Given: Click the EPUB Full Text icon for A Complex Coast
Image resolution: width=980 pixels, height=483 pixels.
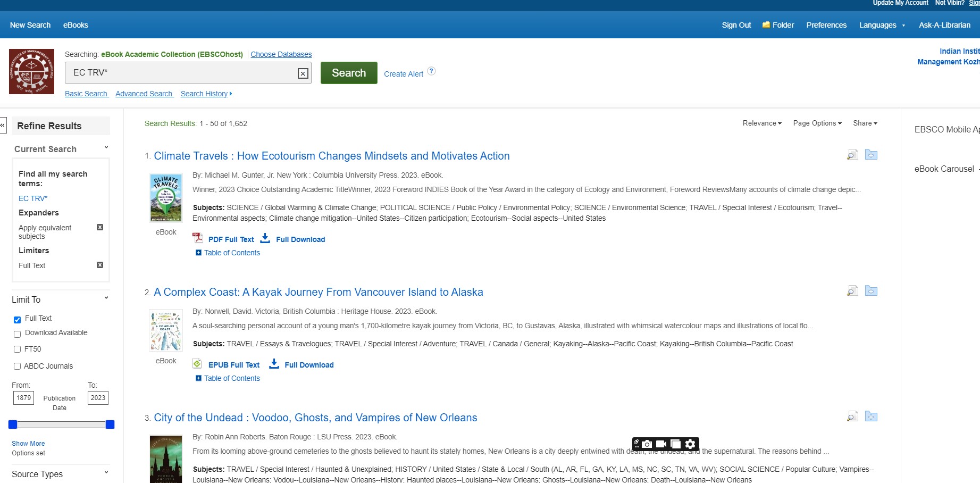Looking at the screenshot, I should [197, 364].
